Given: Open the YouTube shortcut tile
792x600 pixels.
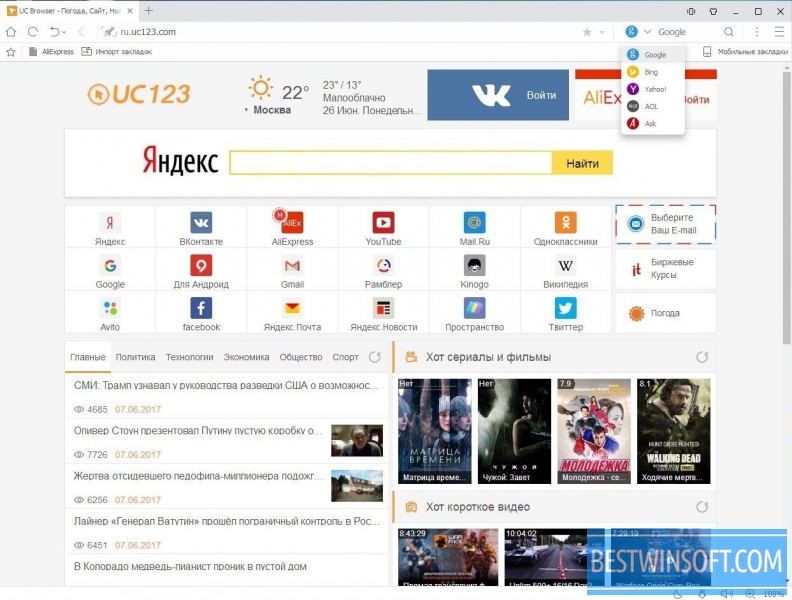Looking at the screenshot, I should click(x=383, y=227).
